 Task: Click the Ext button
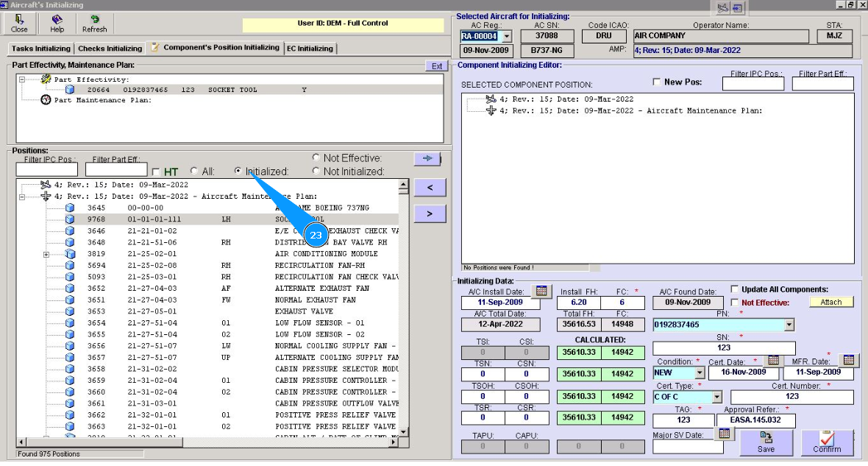tap(436, 66)
